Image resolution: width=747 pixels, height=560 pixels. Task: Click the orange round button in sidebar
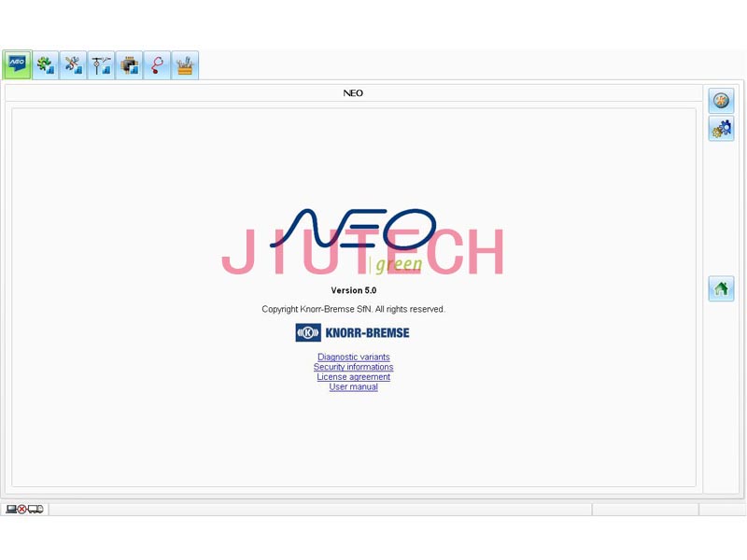[x=721, y=101]
